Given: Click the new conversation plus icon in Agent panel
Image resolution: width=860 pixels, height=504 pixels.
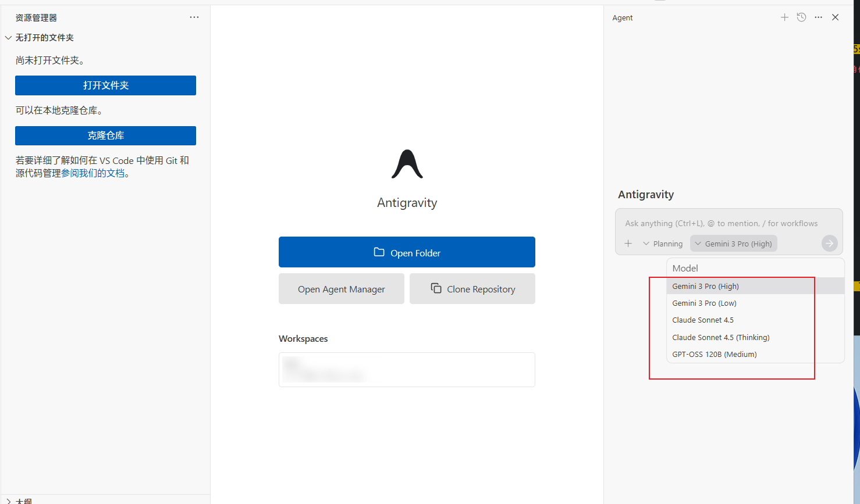Looking at the screenshot, I should pyautogui.click(x=784, y=17).
